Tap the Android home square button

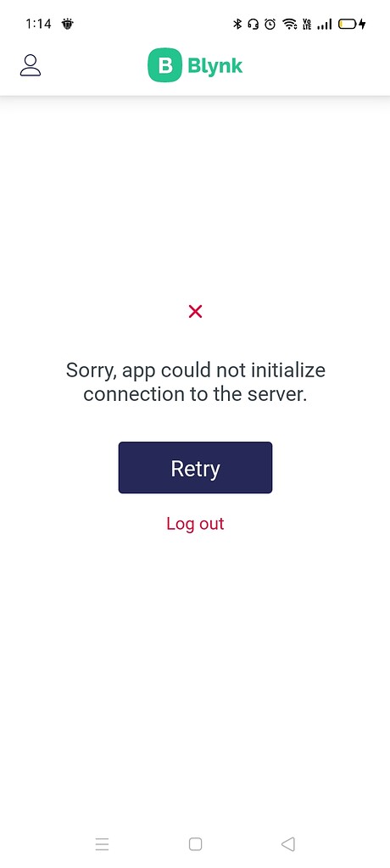pyautogui.click(x=195, y=844)
